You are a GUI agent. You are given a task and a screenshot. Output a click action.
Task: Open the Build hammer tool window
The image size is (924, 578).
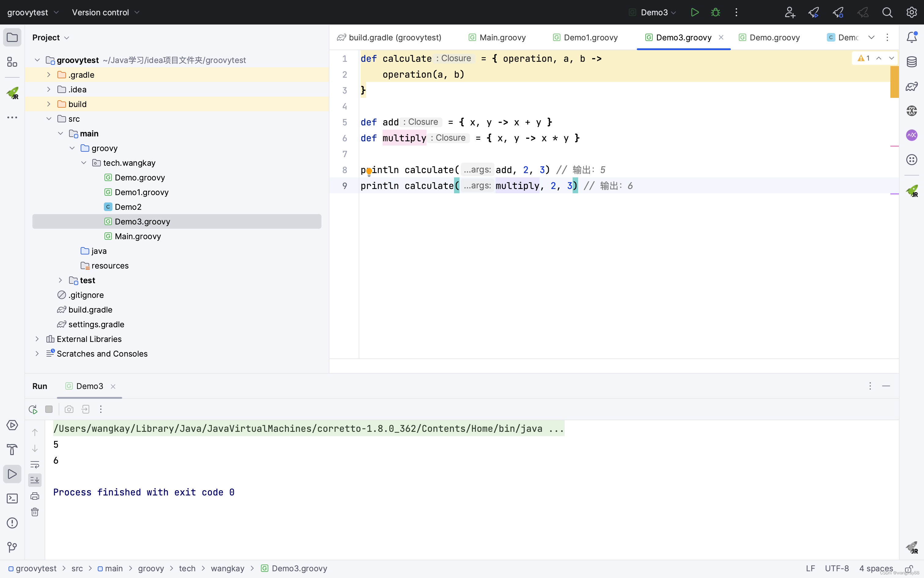tap(12, 450)
